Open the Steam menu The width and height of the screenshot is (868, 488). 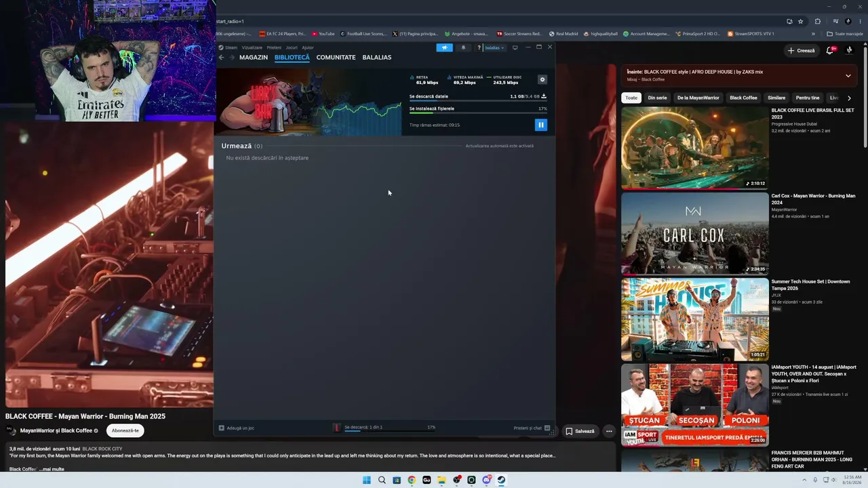(x=229, y=47)
